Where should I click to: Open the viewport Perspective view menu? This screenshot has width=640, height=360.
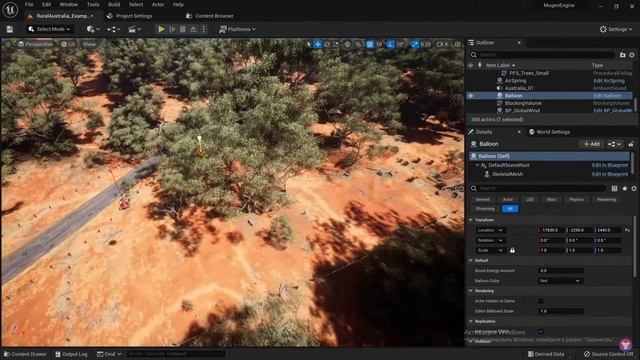click(35, 44)
